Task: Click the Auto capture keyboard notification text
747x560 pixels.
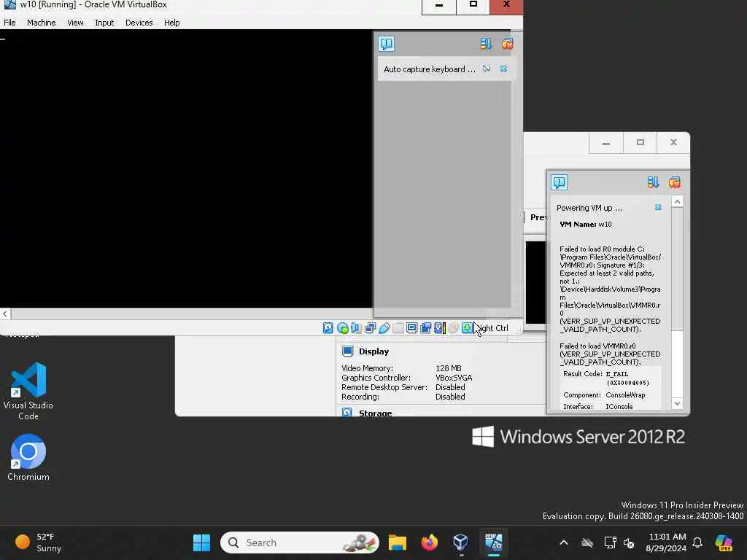Action: 429,69
